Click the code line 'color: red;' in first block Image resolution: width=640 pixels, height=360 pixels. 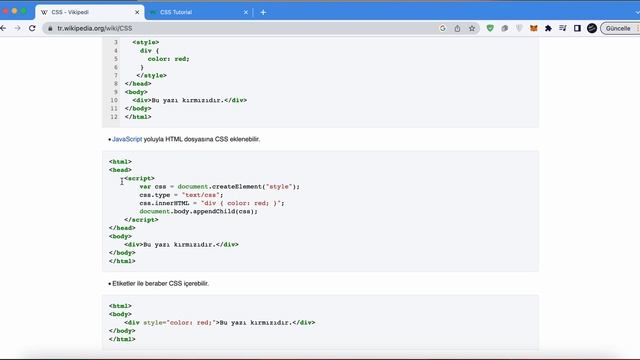[168, 59]
